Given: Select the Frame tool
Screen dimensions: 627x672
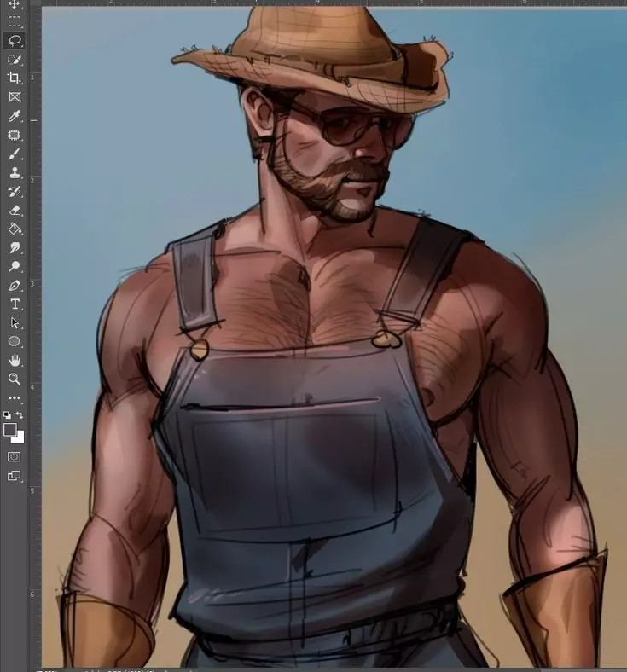Looking at the screenshot, I should pyautogui.click(x=15, y=97).
